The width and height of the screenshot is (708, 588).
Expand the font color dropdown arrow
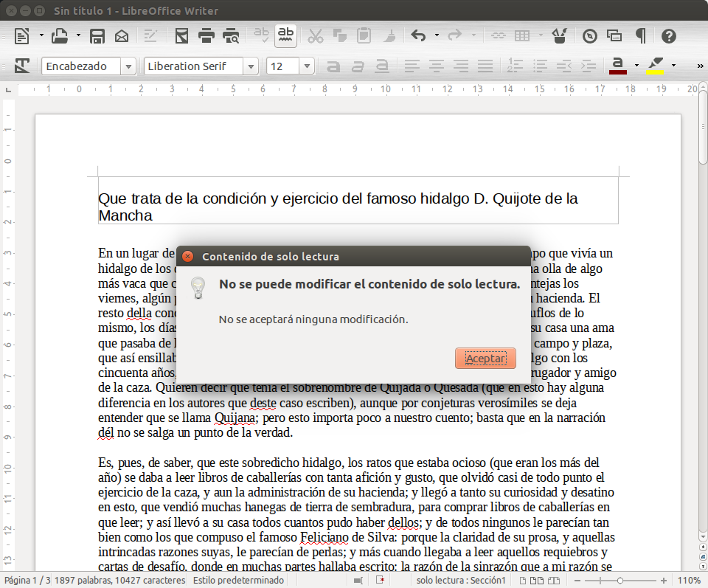636,66
